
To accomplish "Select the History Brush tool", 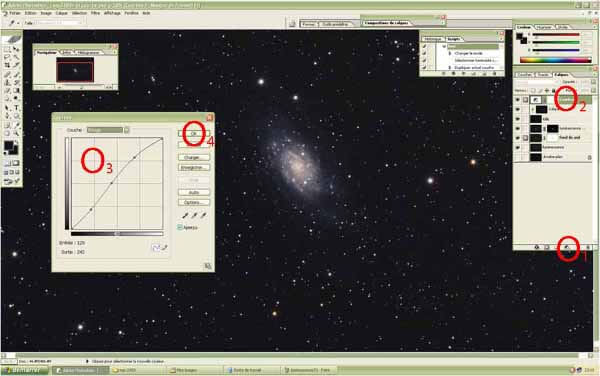I will (16, 82).
